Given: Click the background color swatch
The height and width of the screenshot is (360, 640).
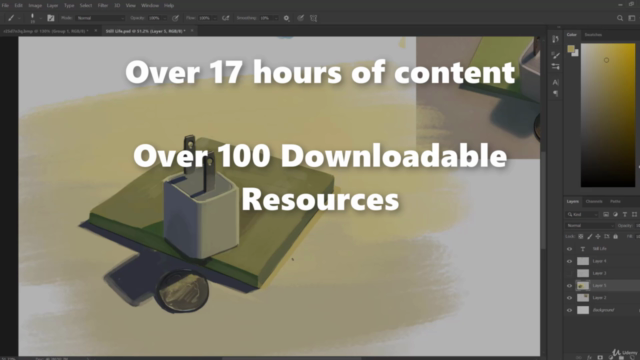Looking at the screenshot, I should point(576,53).
